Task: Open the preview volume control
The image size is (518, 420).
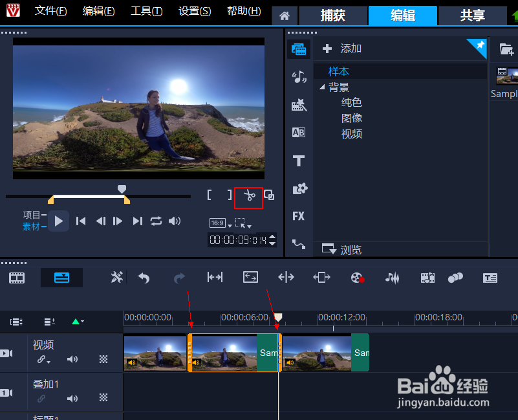Action: click(175, 221)
